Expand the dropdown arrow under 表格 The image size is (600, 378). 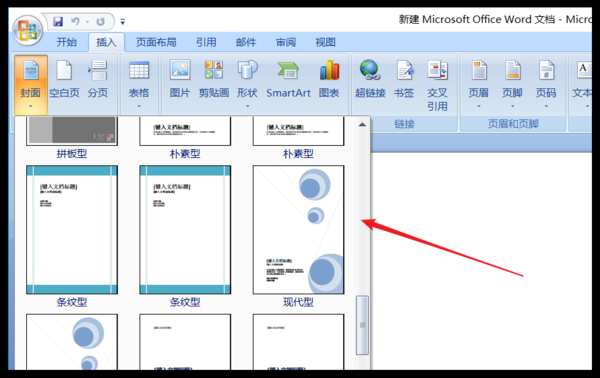[139, 106]
